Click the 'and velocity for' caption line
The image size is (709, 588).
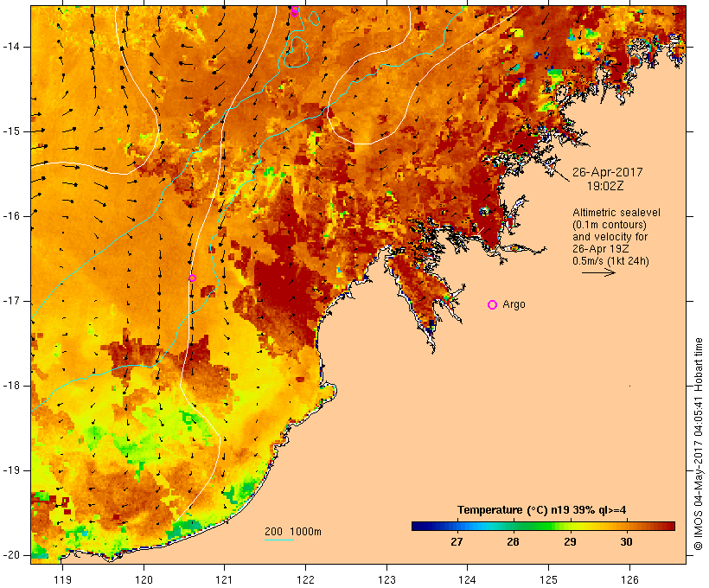(610, 237)
